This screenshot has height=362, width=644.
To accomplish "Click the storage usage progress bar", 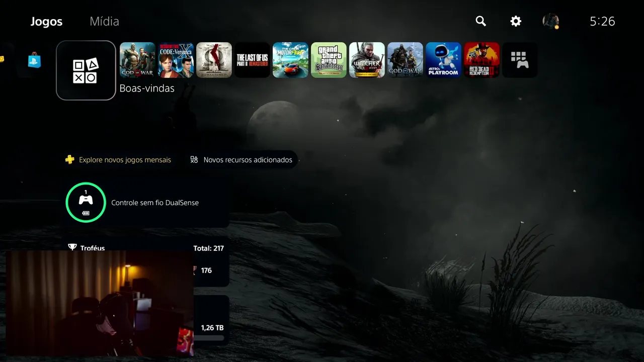I will click(x=209, y=338).
